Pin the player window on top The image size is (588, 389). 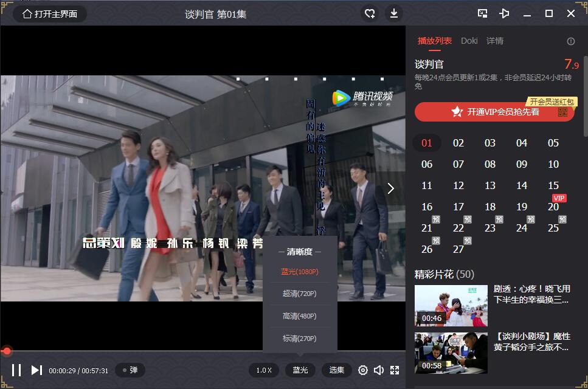click(504, 13)
